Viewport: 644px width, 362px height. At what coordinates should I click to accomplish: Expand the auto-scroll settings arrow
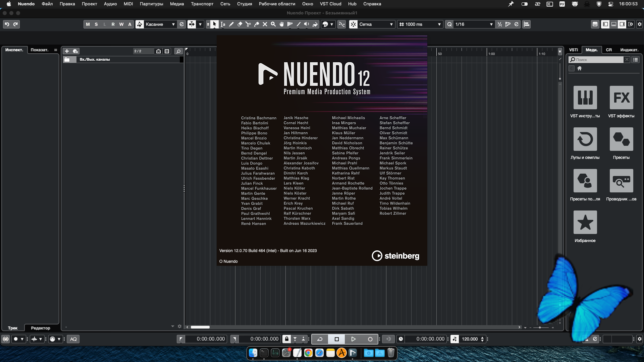click(x=200, y=24)
